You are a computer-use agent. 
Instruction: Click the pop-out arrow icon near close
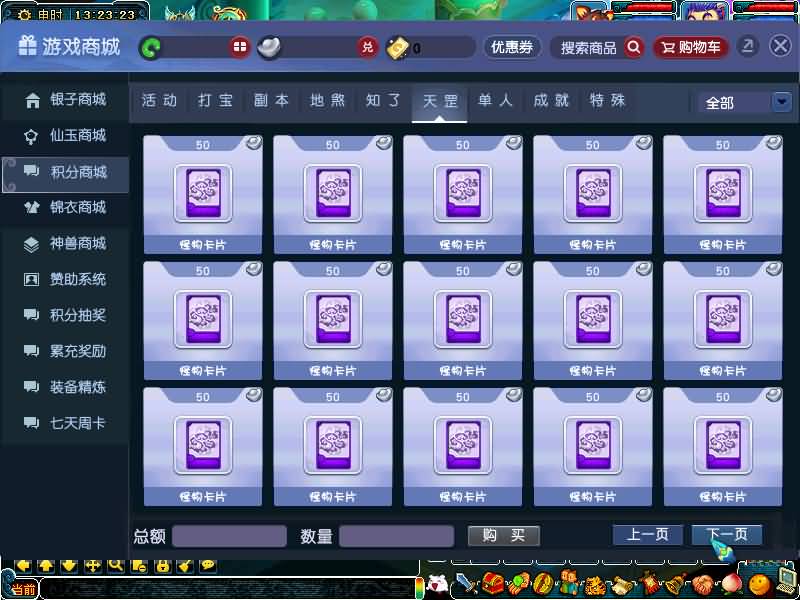(747, 46)
